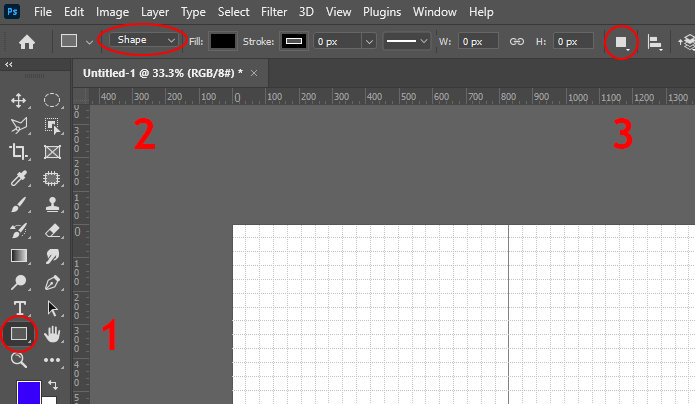Image resolution: width=695 pixels, height=404 pixels.
Task: Toggle the width and height link icon
Action: point(517,42)
